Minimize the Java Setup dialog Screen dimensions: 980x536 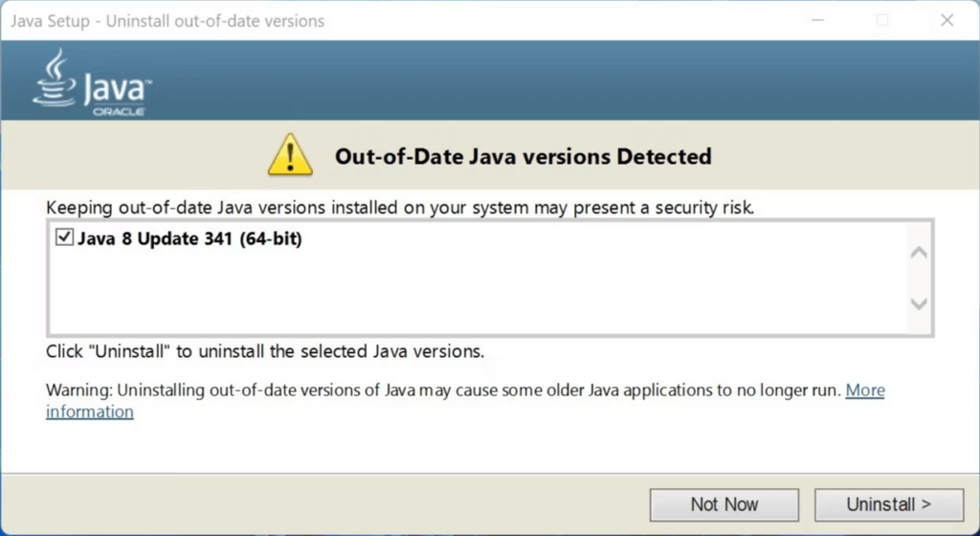pyautogui.click(x=819, y=20)
